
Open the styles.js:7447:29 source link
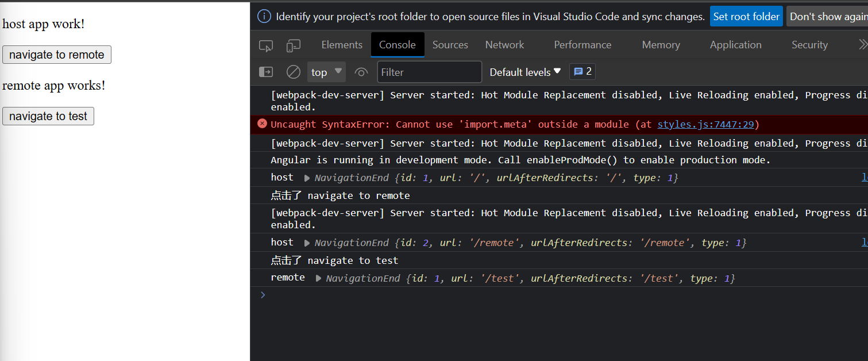tap(705, 124)
